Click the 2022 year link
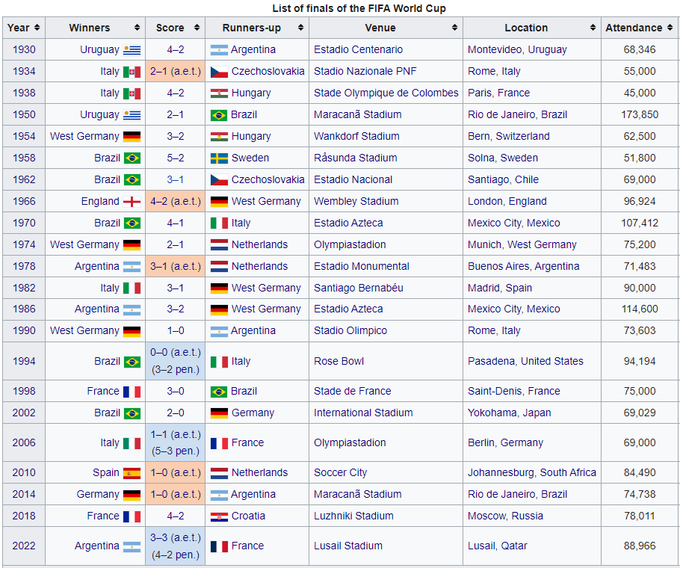680x568 pixels. (x=22, y=546)
